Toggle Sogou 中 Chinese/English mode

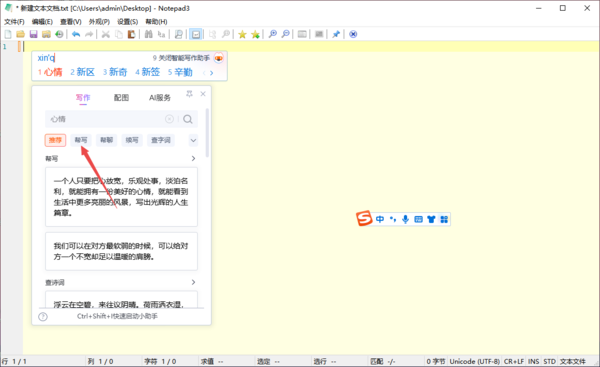(x=380, y=219)
